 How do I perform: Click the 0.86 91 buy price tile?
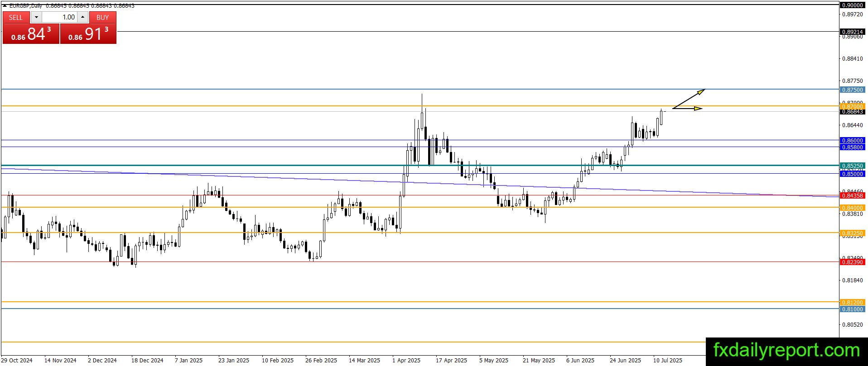coord(88,34)
